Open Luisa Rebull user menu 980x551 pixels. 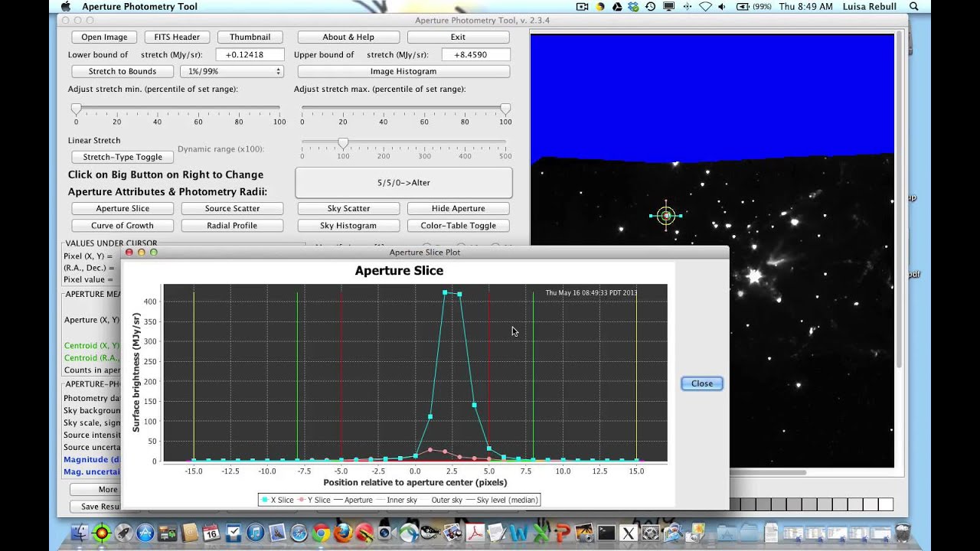tap(870, 6)
